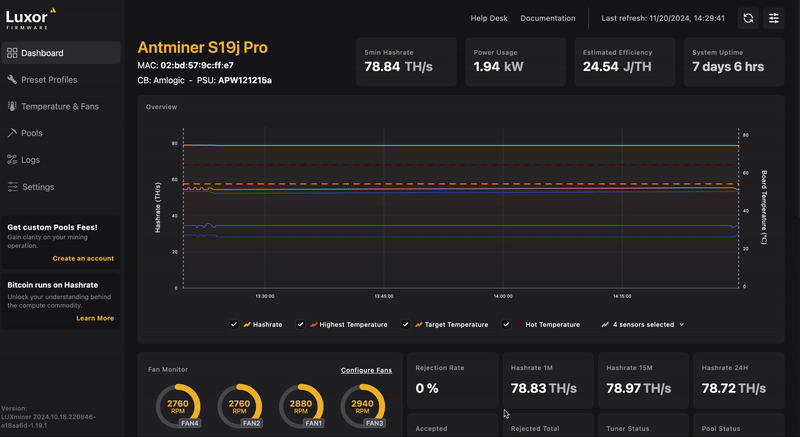
Task: Toggle the Target Temperature checkbox
Action: pyautogui.click(x=405, y=324)
